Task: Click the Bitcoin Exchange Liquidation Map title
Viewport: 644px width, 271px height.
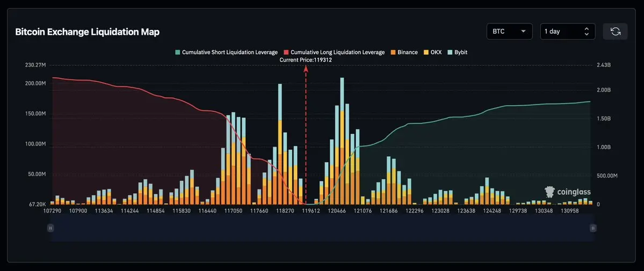Action: pos(87,32)
